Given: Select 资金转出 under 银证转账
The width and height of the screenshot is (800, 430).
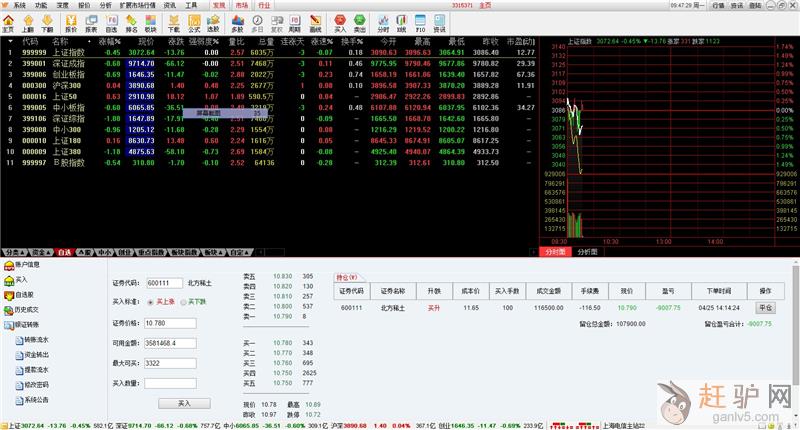Looking at the screenshot, I should (x=37, y=355).
